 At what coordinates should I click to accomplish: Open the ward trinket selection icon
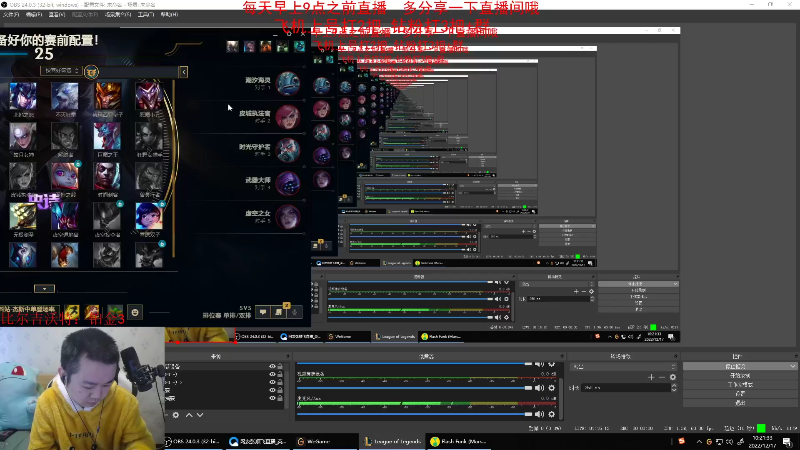coord(115,312)
